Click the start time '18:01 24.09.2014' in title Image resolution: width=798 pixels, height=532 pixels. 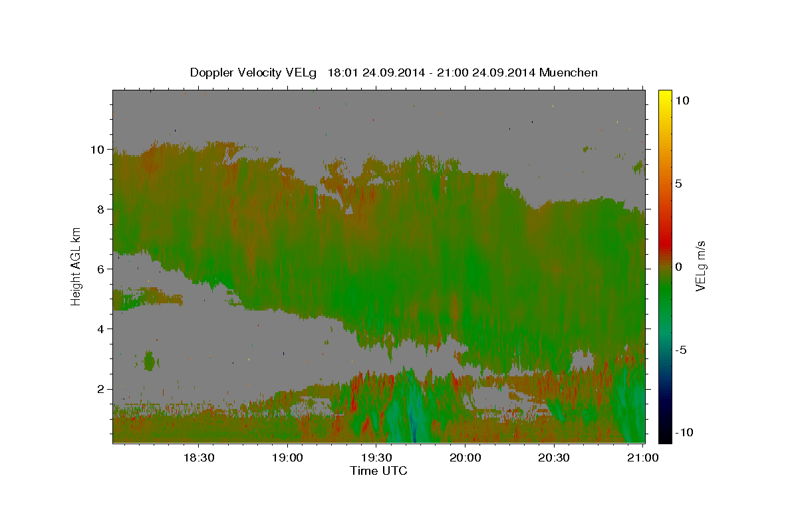374,72
